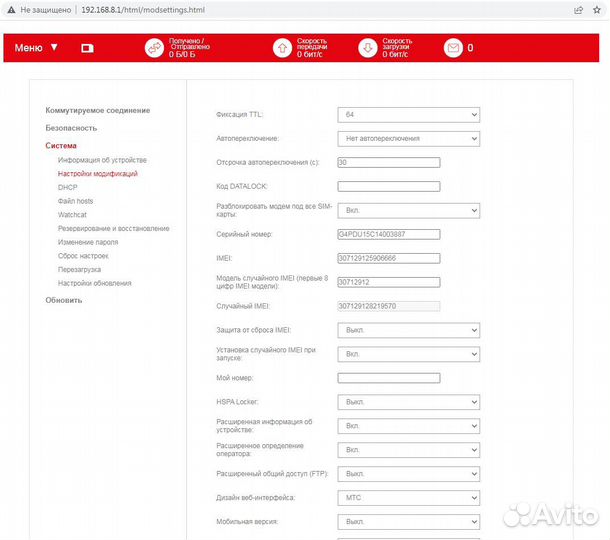The image size is (610, 540).
Task: Expand the Автопереключение dropdown
Action: click(408, 138)
